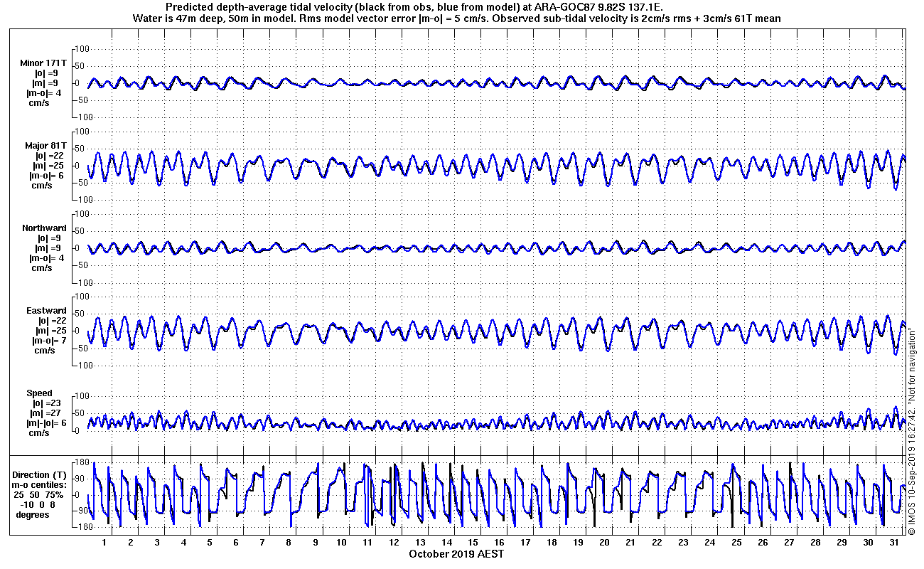The width and height of the screenshot is (924, 569).
Task: Click date tick label "21" on the time axis
Action: tap(630, 543)
